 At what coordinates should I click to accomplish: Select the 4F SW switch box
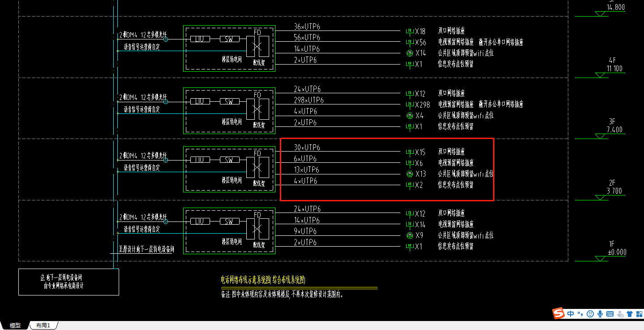pos(229,39)
